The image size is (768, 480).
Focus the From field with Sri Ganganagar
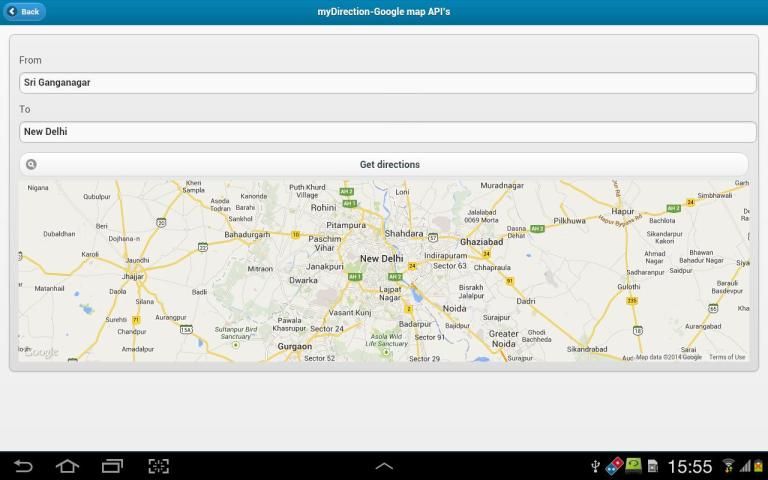pos(387,83)
